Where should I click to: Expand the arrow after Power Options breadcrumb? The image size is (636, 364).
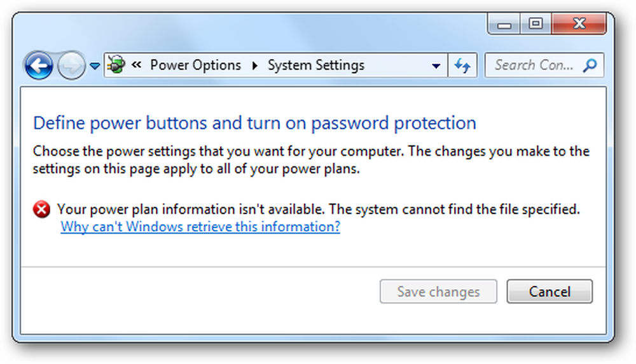(x=255, y=65)
